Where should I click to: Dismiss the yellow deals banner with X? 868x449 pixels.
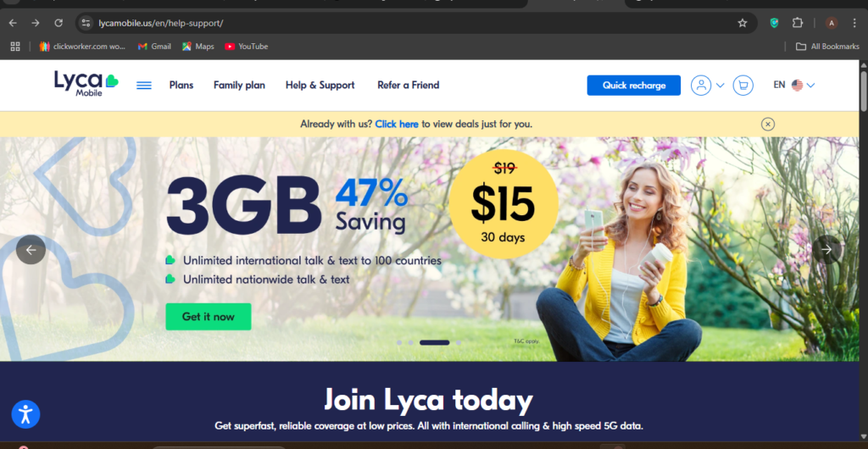click(768, 124)
